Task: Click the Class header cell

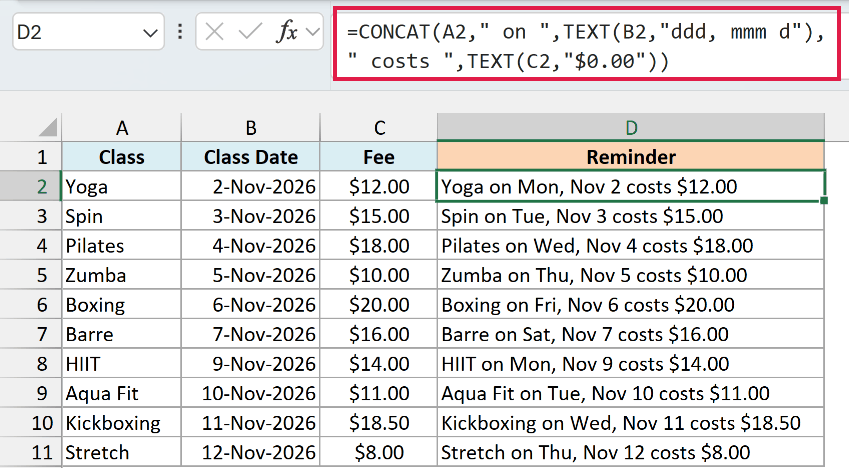Action: point(121,157)
